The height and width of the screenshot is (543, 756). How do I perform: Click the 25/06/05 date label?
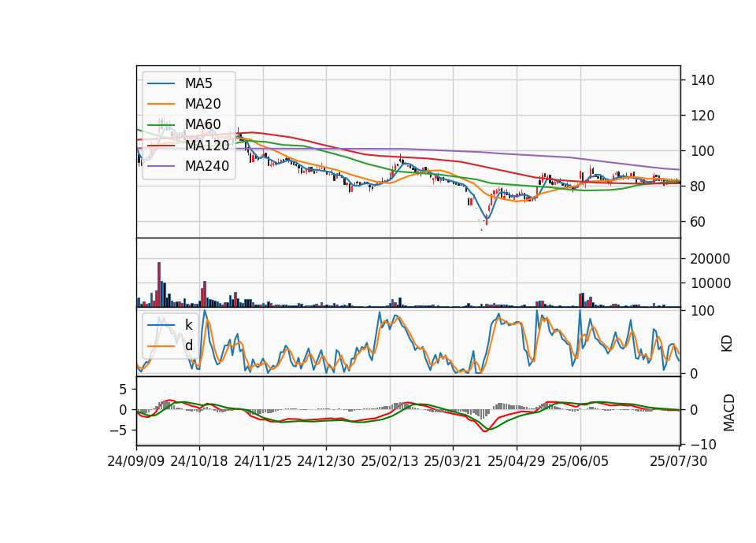pos(580,461)
